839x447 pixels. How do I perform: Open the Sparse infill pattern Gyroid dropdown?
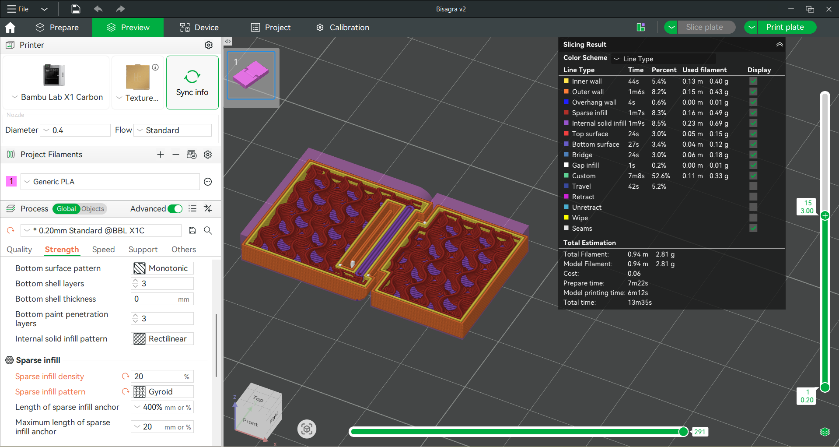pos(163,391)
